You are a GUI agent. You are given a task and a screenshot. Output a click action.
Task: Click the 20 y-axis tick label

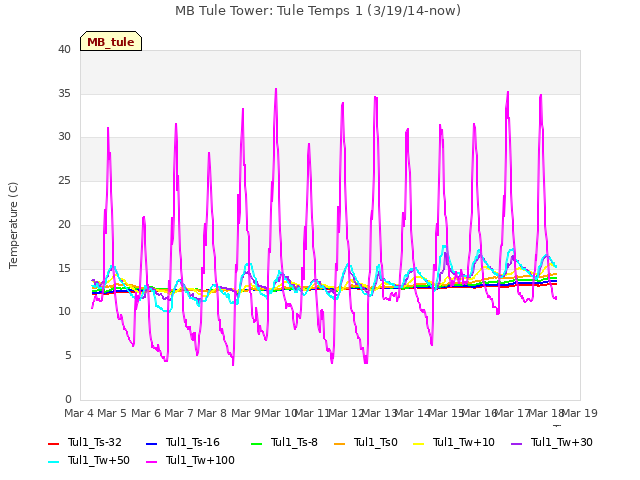tap(64, 224)
